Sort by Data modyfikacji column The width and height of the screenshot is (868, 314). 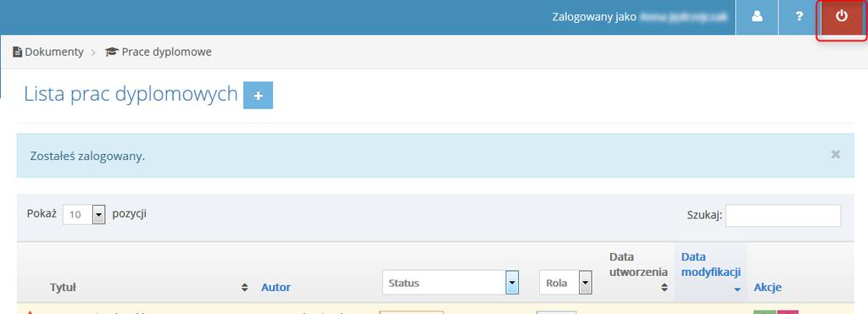[711, 264]
